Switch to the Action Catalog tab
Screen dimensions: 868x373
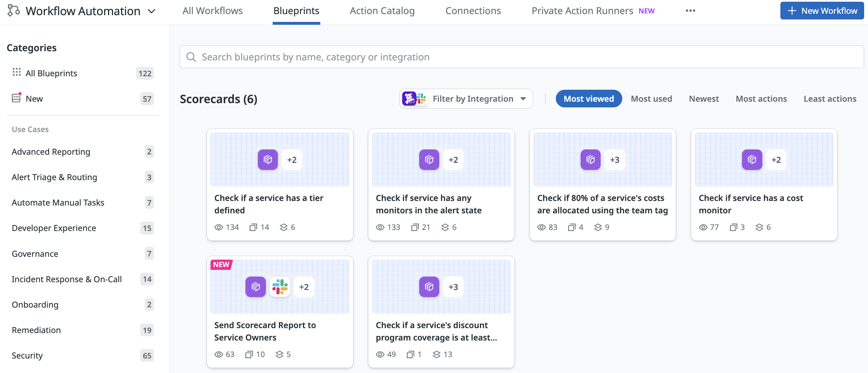coord(382,11)
